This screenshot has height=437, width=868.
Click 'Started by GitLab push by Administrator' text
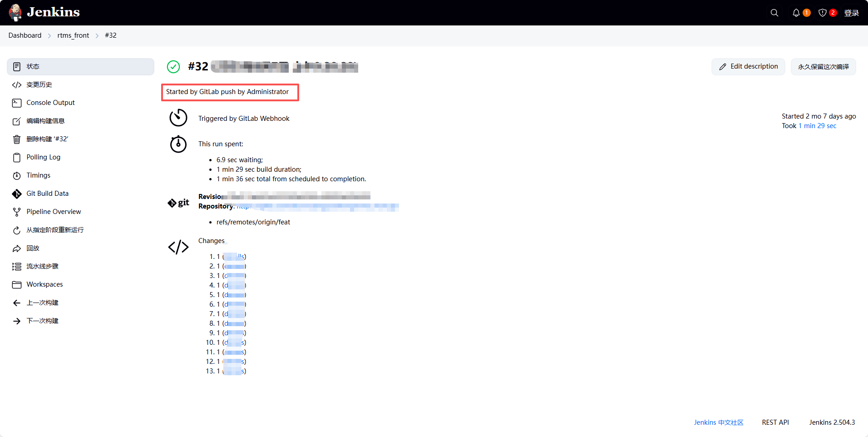click(227, 92)
